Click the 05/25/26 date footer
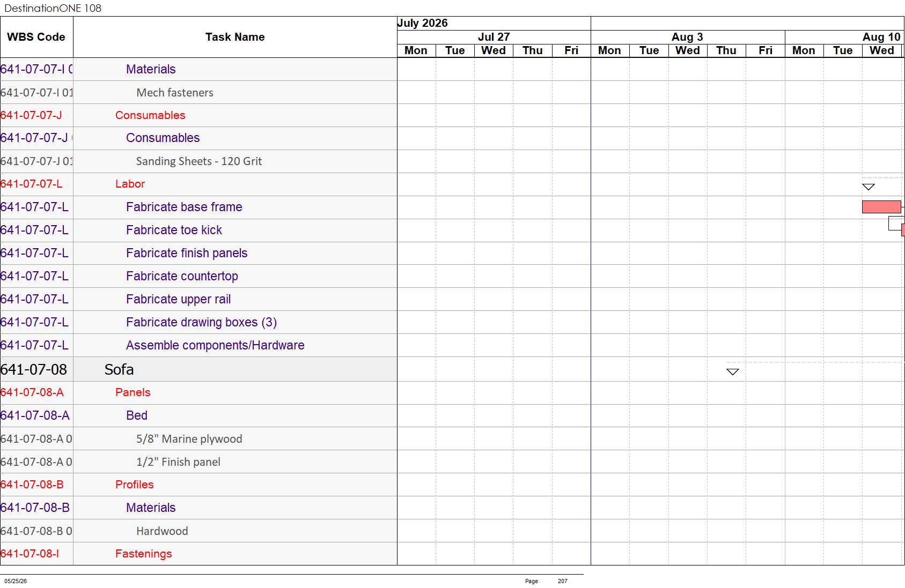This screenshot has width=905, height=588. 16,581
